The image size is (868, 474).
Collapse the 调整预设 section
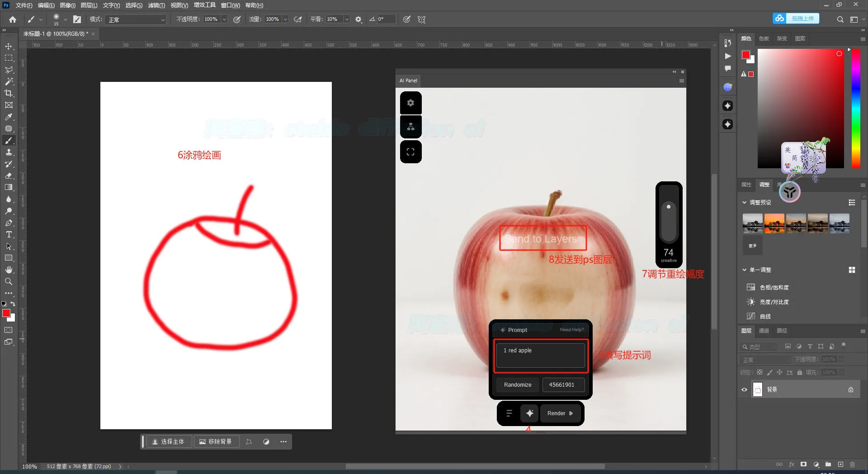[745, 202]
